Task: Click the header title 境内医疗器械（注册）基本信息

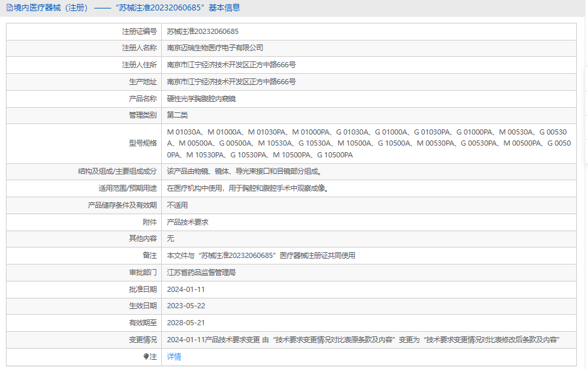Action: (127, 8)
